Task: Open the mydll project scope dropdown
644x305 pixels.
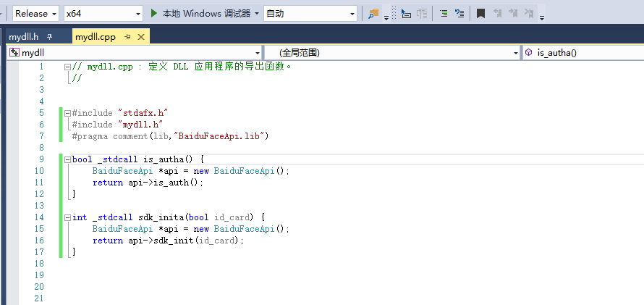Action: click(135, 53)
